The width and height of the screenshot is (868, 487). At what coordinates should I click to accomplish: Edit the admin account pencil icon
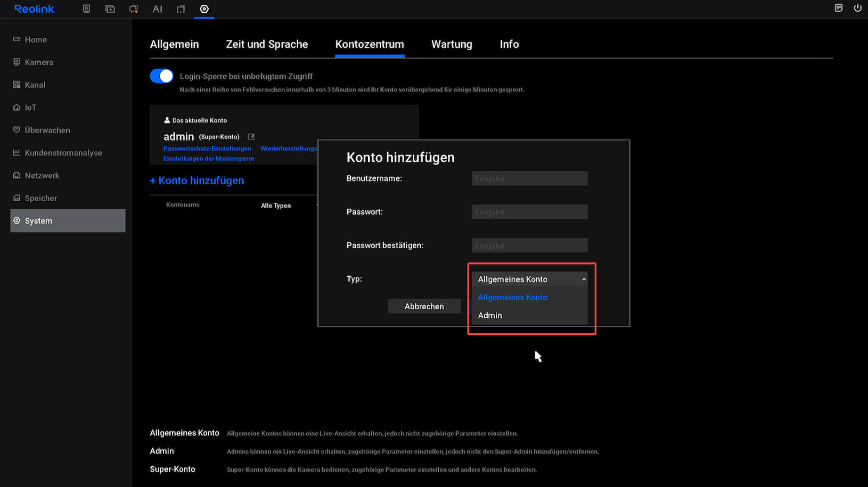251,137
